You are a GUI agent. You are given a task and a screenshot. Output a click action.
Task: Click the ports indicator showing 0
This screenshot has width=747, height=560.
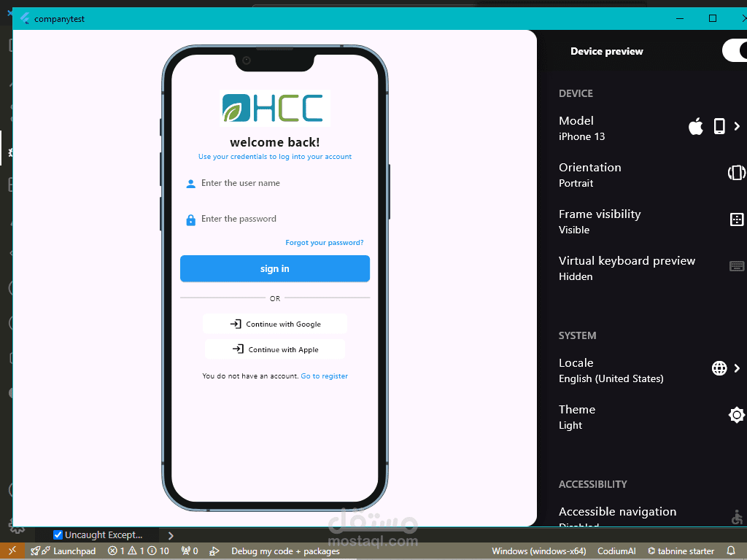click(x=190, y=551)
